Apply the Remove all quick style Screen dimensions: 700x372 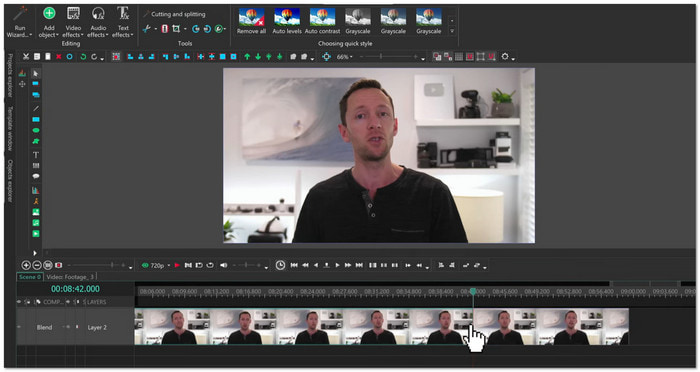point(251,21)
